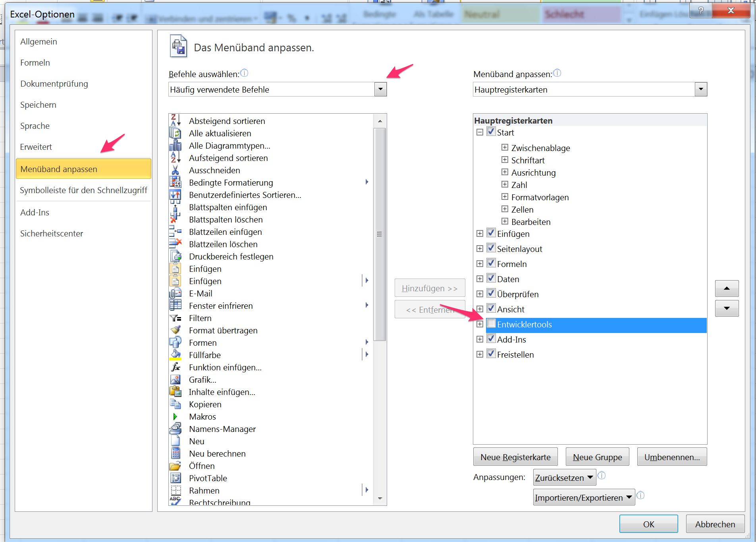Open the Sicherheitscenter category
756x542 pixels.
[x=52, y=234]
